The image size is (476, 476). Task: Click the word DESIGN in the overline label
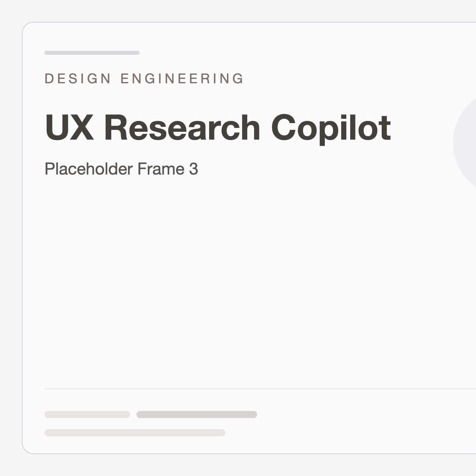[78, 79]
